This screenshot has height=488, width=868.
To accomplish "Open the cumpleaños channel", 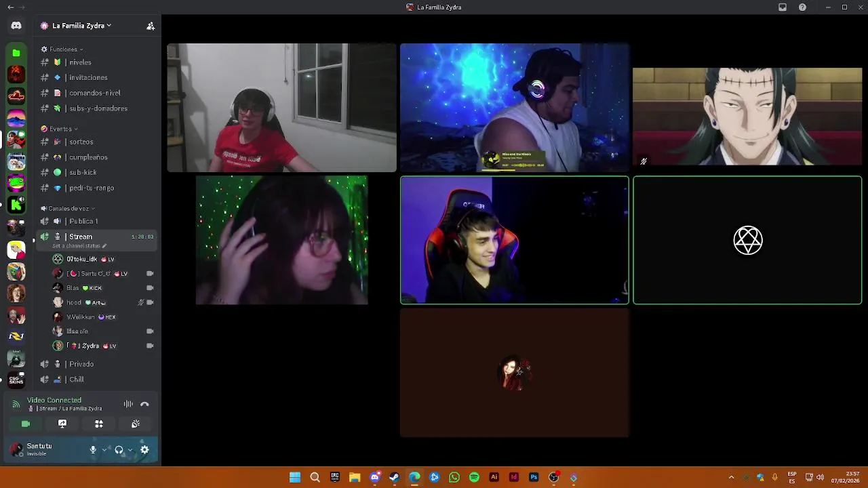I will coord(97,157).
